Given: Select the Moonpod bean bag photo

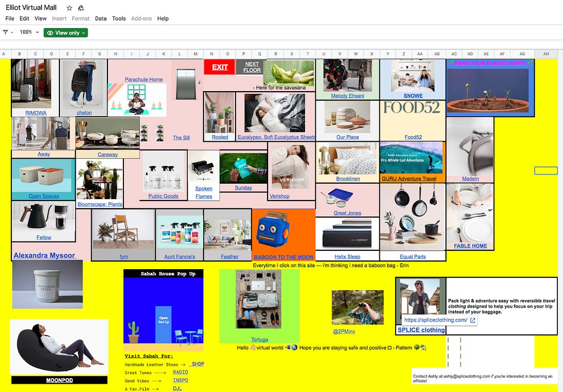Looking at the screenshot, I should coord(59,347).
